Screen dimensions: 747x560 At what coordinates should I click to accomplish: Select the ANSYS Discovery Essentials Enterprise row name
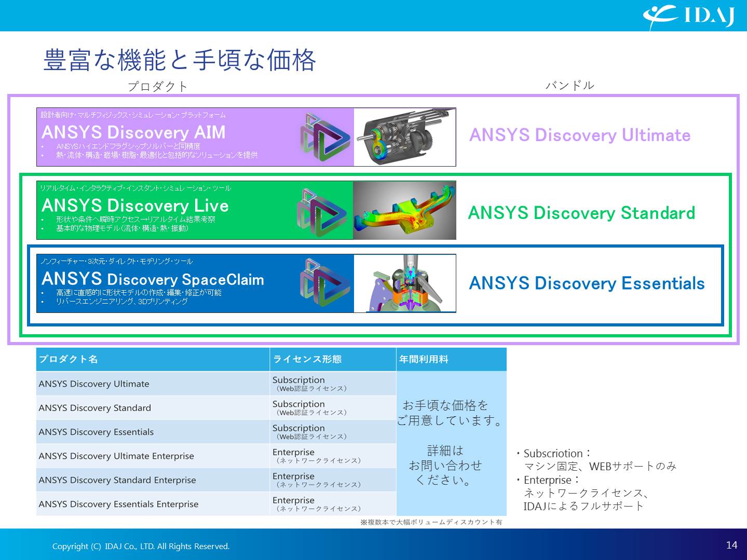point(118,504)
